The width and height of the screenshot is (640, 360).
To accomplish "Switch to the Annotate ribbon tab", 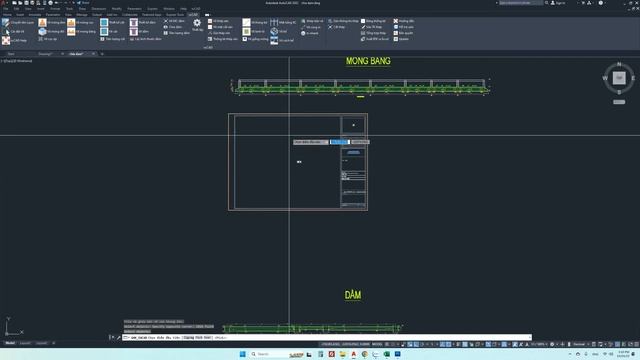I will (35, 15).
